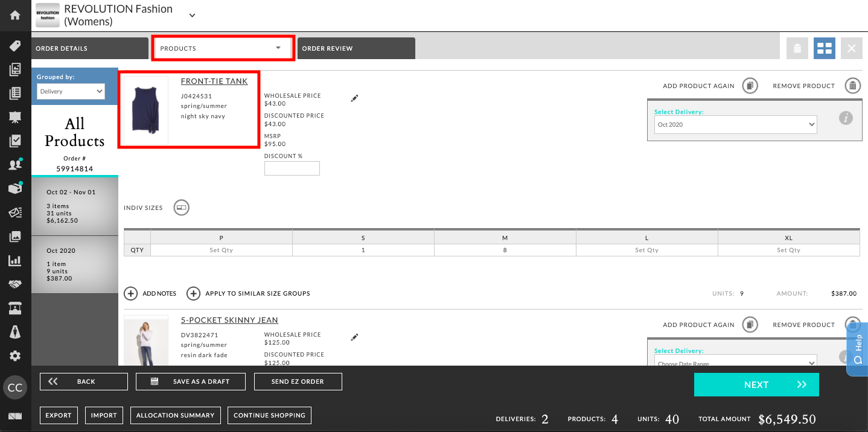The height and width of the screenshot is (432, 868).
Task: Click the grey trash icon in top toolbar
Action: [797, 48]
